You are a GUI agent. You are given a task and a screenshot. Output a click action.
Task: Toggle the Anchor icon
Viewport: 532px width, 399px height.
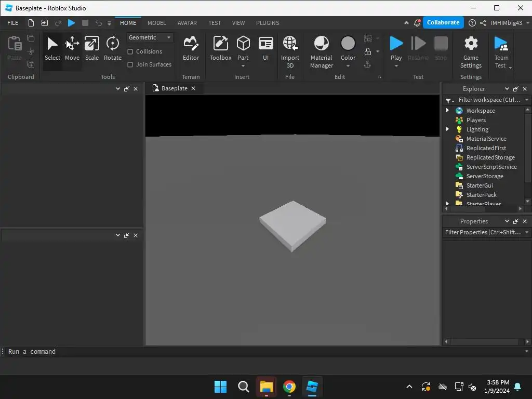click(x=367, y=64)
